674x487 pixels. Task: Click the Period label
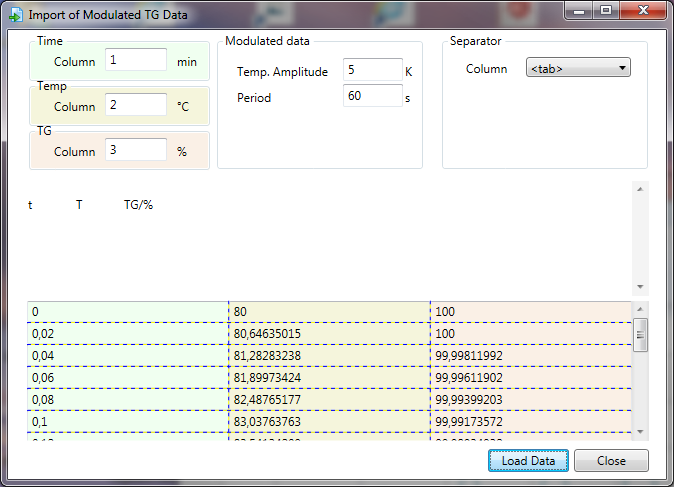pyautogui.click(x=254, y=98)
